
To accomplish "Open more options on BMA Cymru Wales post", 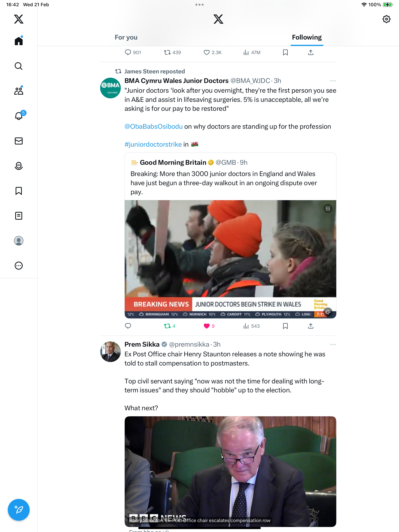I will tap(333, 81).
